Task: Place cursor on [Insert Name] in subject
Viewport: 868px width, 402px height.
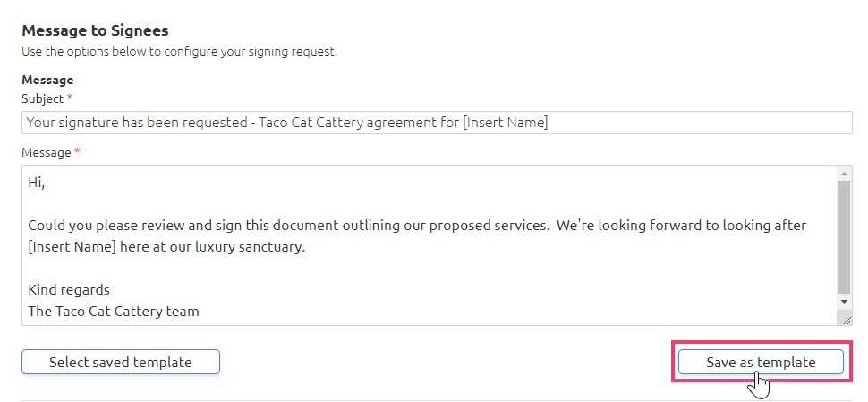Action: pyautogui.click(x=505, y=123)
